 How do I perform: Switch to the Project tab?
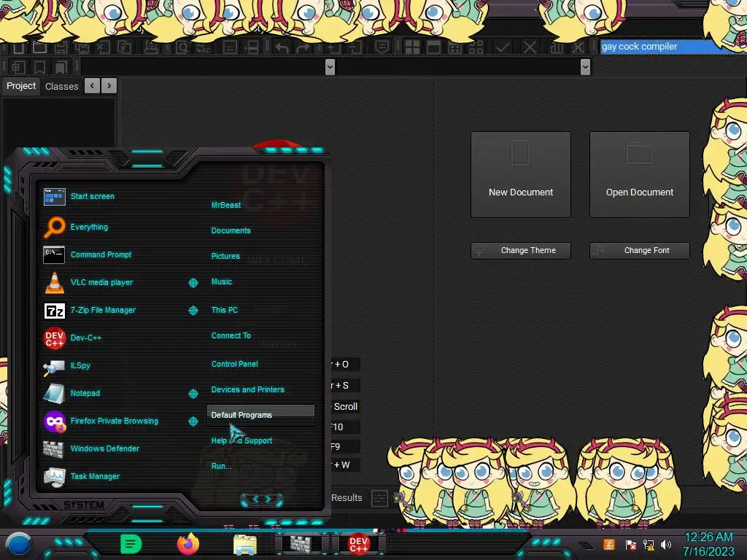tap(21, 86)
